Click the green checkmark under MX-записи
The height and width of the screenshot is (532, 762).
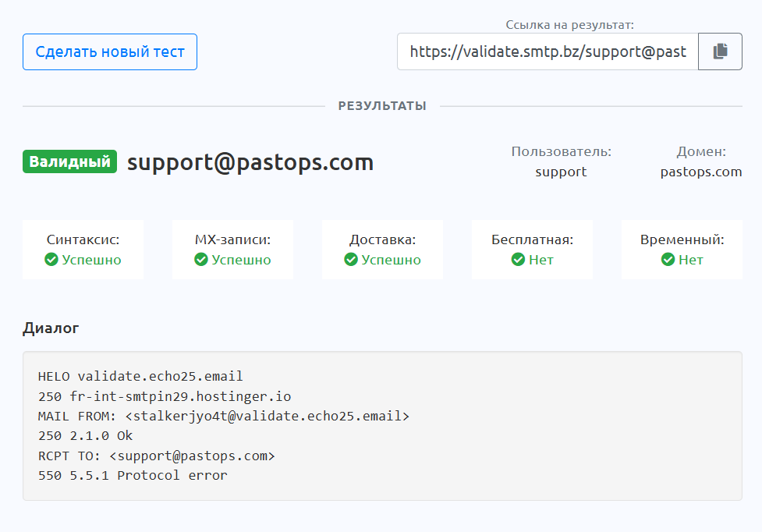[201, 260]
